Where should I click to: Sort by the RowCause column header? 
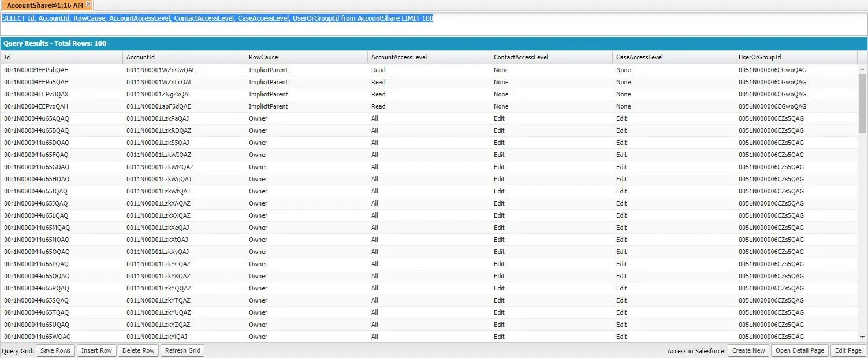point(306,57)
